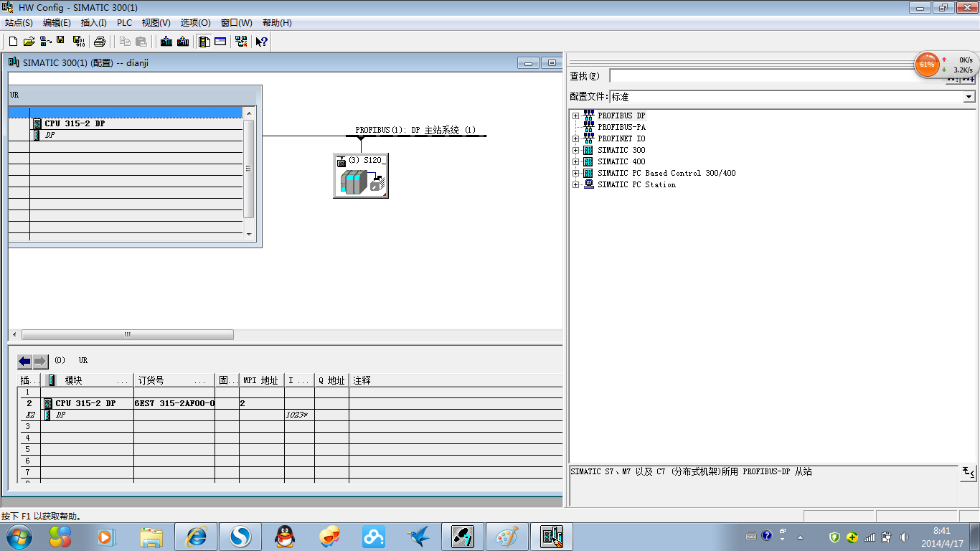The height and width of the screenshot is (551, 980).
Task: Click the horizontal scrollbar of the station window
Action: (x=128, y=335)
